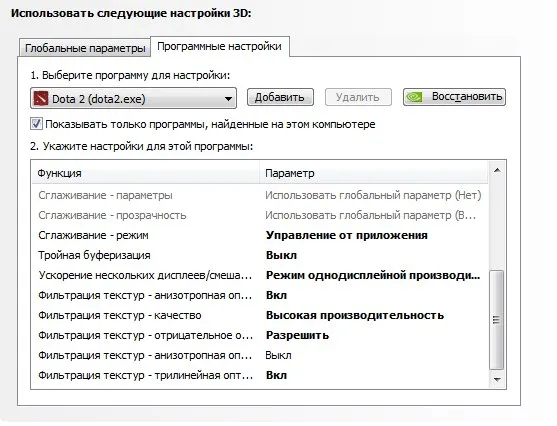This screenshot has width=557, height=426.
Task: Toggle 'Показывать только программы' checkbox
Action: point(36,124)
